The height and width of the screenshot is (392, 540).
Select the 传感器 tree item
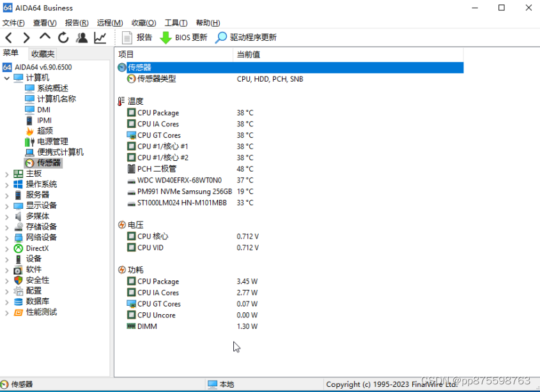[x=43, y=163]
